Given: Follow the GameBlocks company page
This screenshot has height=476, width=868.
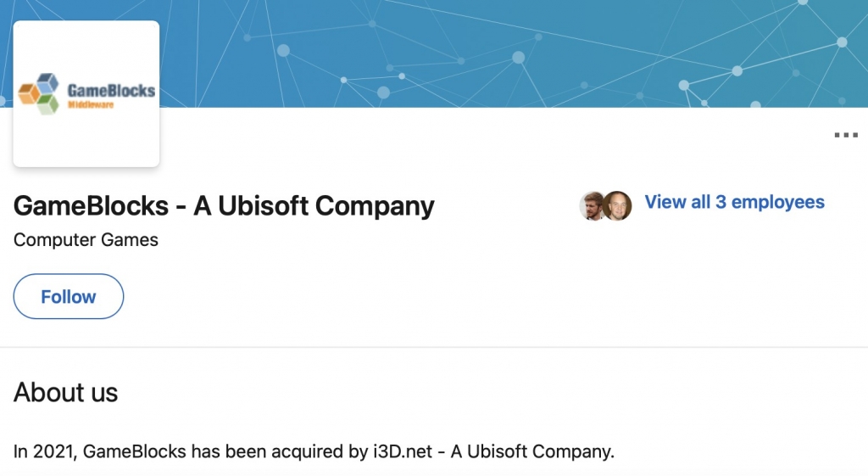Looking at the screenshot, I should (x=69, y=296).
